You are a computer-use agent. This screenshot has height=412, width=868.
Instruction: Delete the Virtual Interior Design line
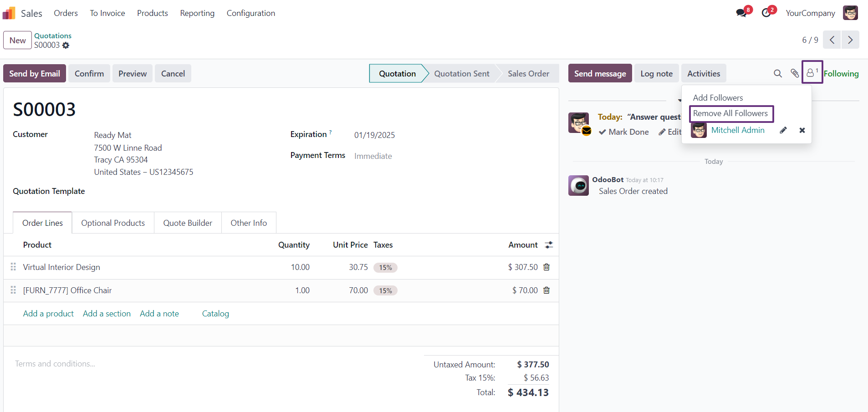[x=546, y=267]
